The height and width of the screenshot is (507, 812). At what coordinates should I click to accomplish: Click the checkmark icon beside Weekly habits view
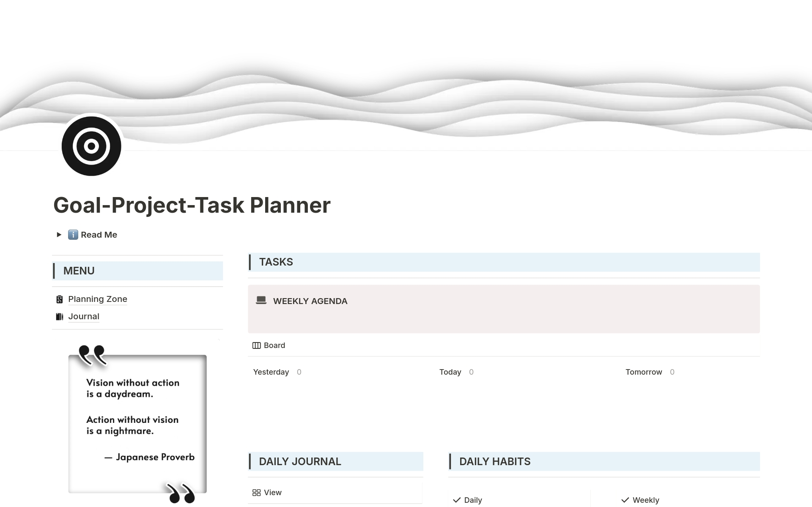[x=625, y=500]
